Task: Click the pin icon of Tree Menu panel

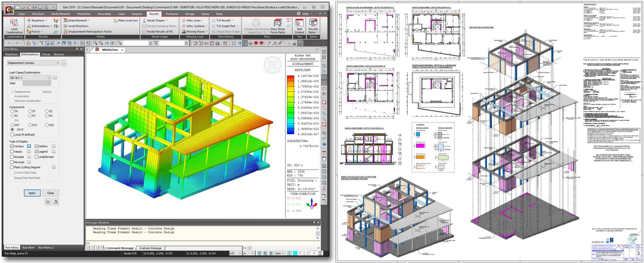Action: pos(77,49)
